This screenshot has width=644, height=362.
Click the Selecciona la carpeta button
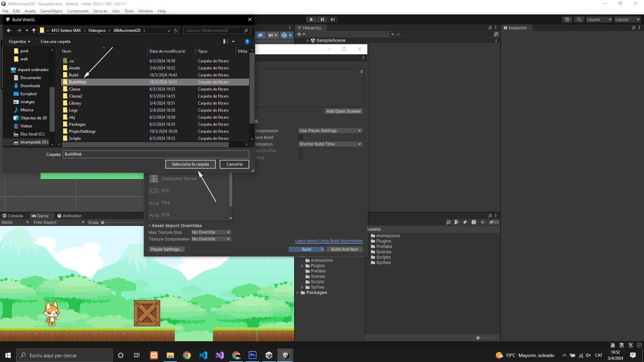coord(190,164)
